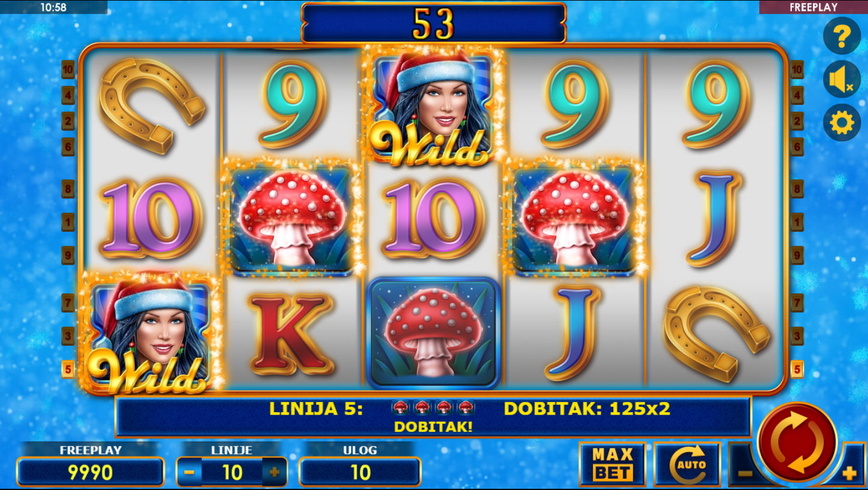868x490 pixels.
Task: Select payline 1 marker on right
Action: 797,222
